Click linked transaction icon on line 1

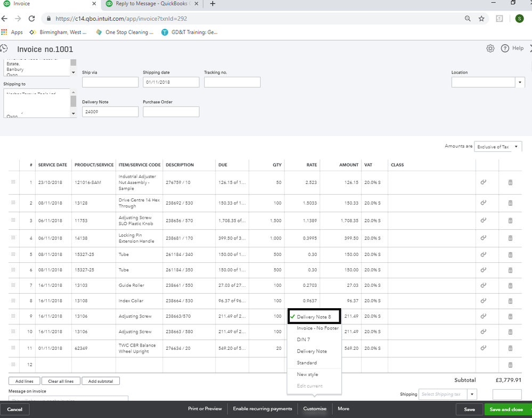pyautogui.click(x=484, y=182)
